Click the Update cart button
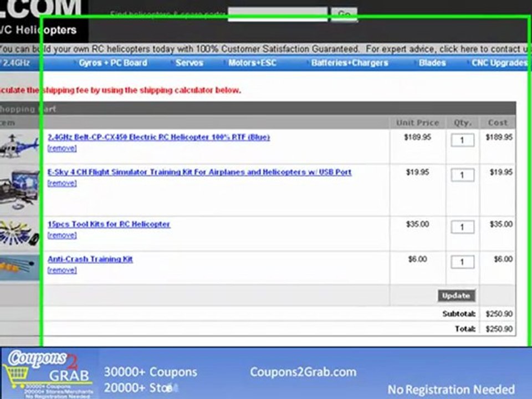 [x=456, y=295]
